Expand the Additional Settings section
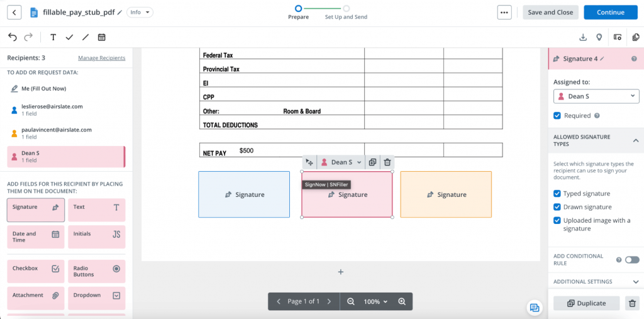644x319 pixels. (x=635, y=282)
